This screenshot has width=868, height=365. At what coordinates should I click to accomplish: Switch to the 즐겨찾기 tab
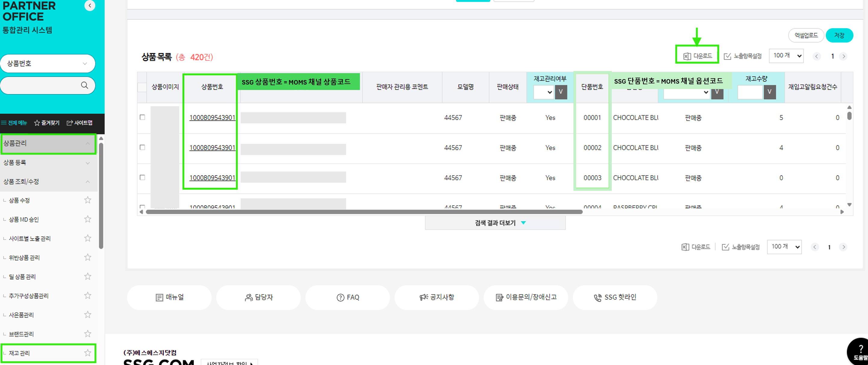tap(47, 123)
